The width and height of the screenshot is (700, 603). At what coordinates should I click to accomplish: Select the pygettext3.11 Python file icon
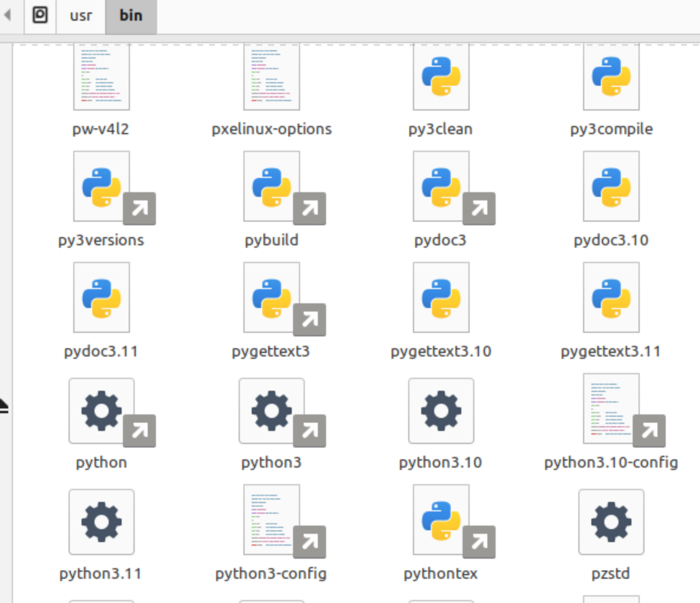[x=611, y=297]
